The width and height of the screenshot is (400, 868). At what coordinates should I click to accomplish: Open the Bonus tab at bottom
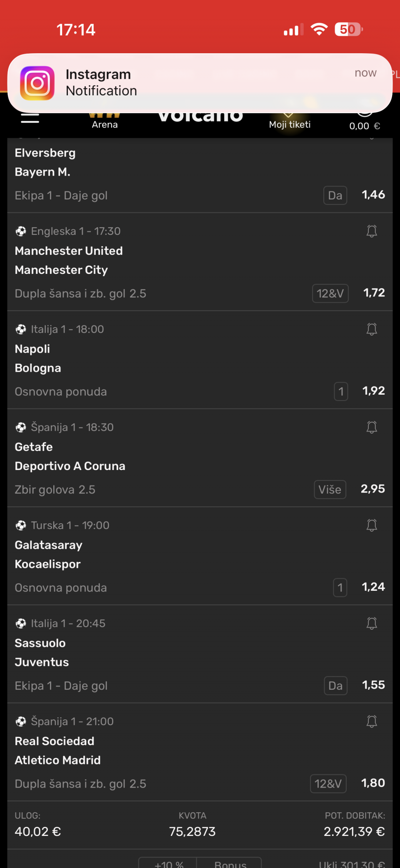coord(230,863)
